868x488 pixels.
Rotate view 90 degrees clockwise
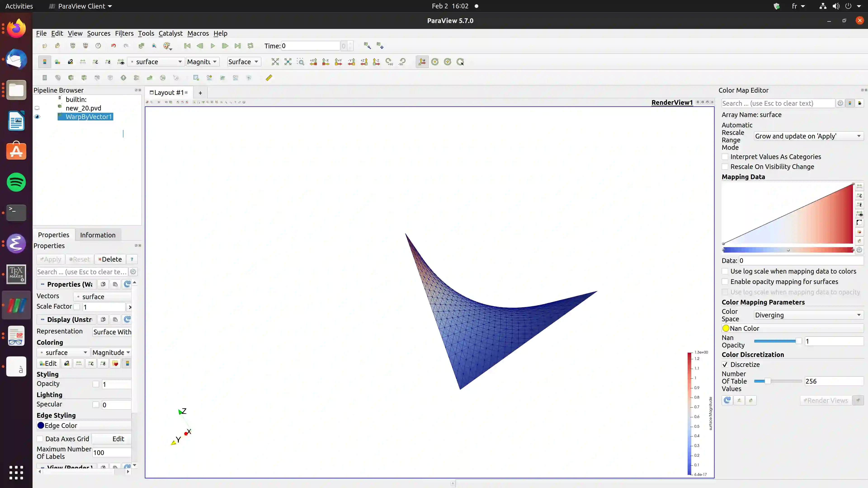pyautogui.click(x=389, y=62)
